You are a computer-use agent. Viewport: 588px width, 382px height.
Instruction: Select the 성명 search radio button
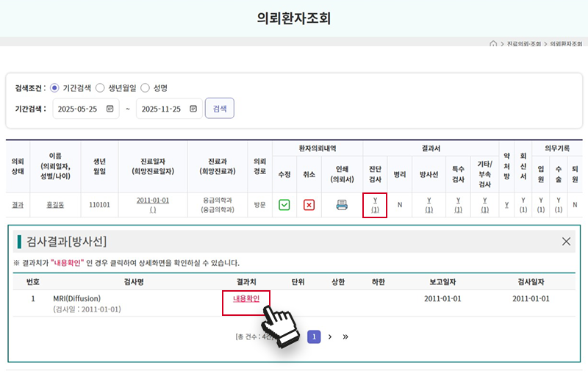tap(146, 87)
